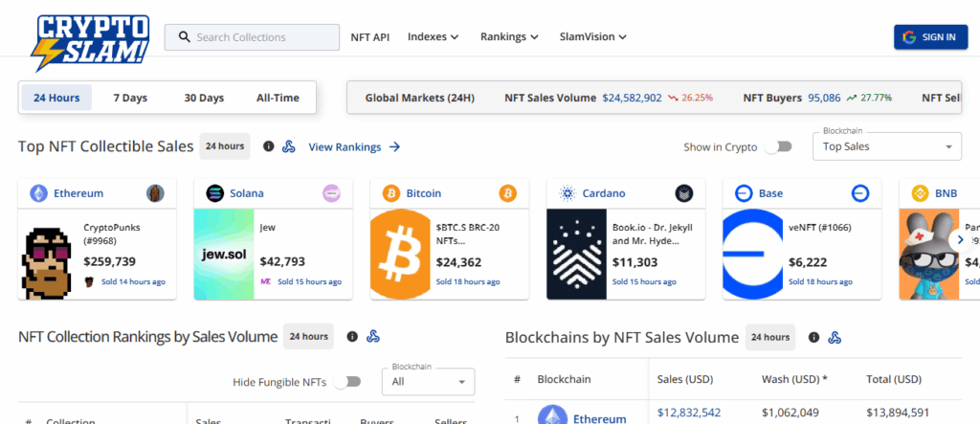Click the Cardano logo icon
Image resolution: width=980 pixels, height=424 pixels.
click(568, 193)
